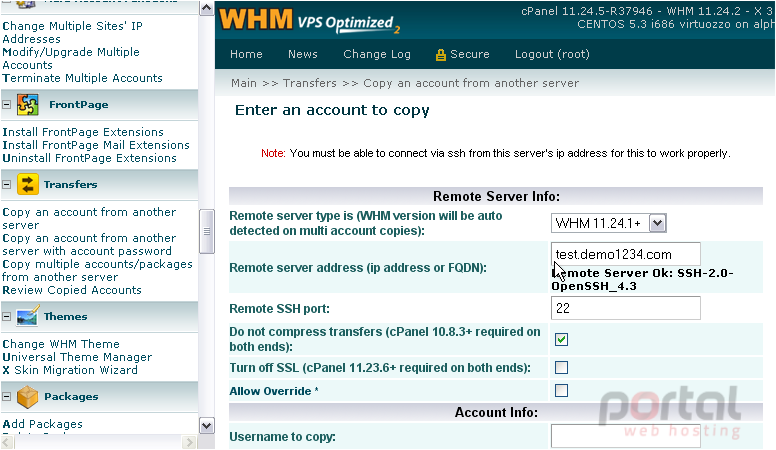Screen dimensions: 776x450
Task: Collapse the Transfers section
Action: point(6,184)
